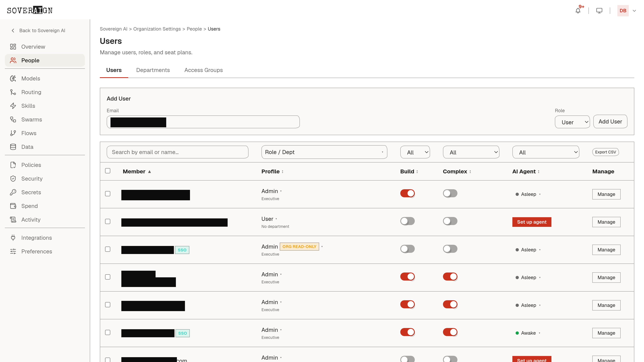Open the Role / Dept filter dropdown

pos(324,152)
